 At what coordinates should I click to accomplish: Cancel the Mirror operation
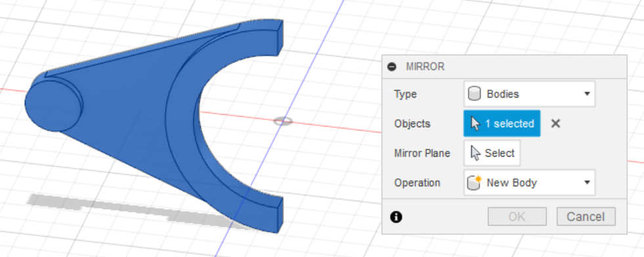coord(586,216)
